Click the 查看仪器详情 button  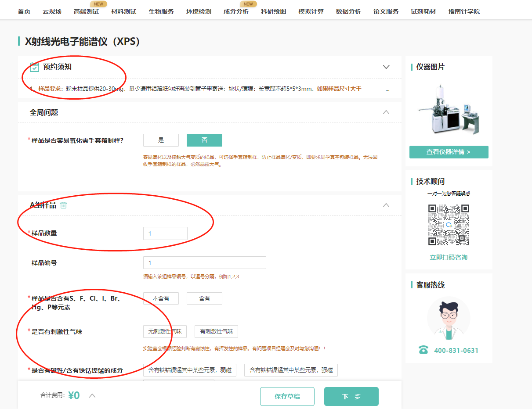point(449,152)
